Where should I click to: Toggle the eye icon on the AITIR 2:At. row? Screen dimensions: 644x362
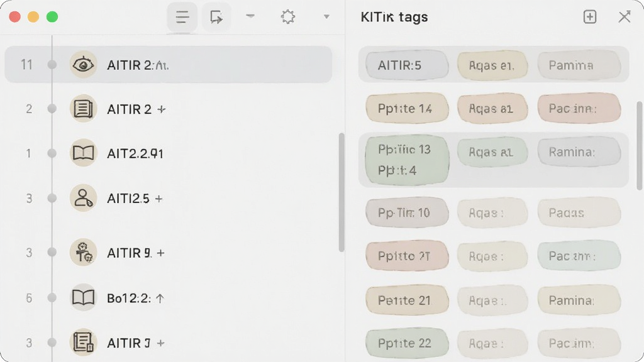84,65
